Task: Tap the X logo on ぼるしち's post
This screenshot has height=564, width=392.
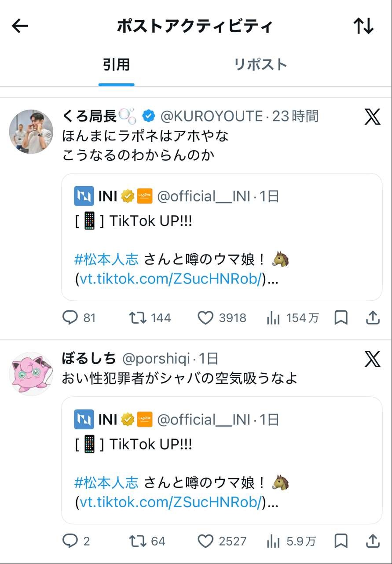Action: [x=372, y=359]
